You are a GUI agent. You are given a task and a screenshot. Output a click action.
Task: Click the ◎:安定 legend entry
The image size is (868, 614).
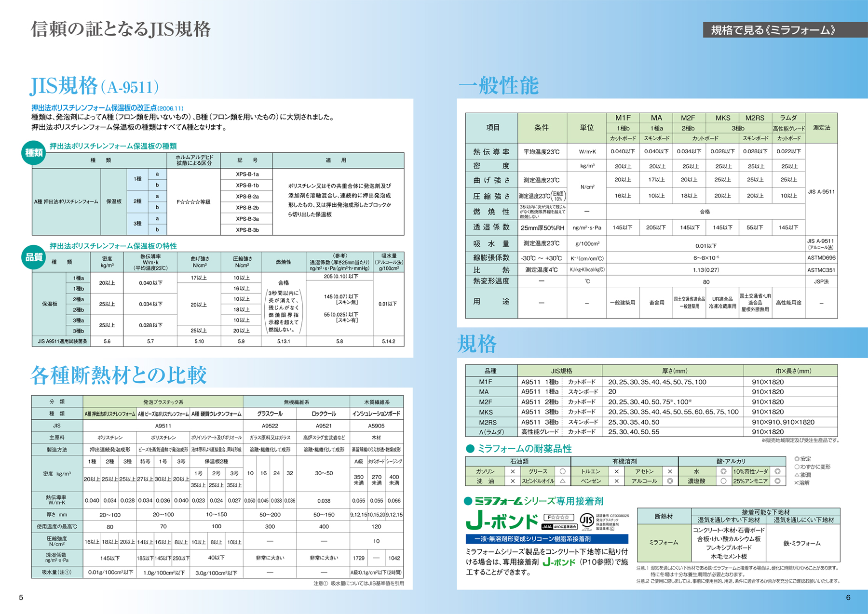pos(802,459)
